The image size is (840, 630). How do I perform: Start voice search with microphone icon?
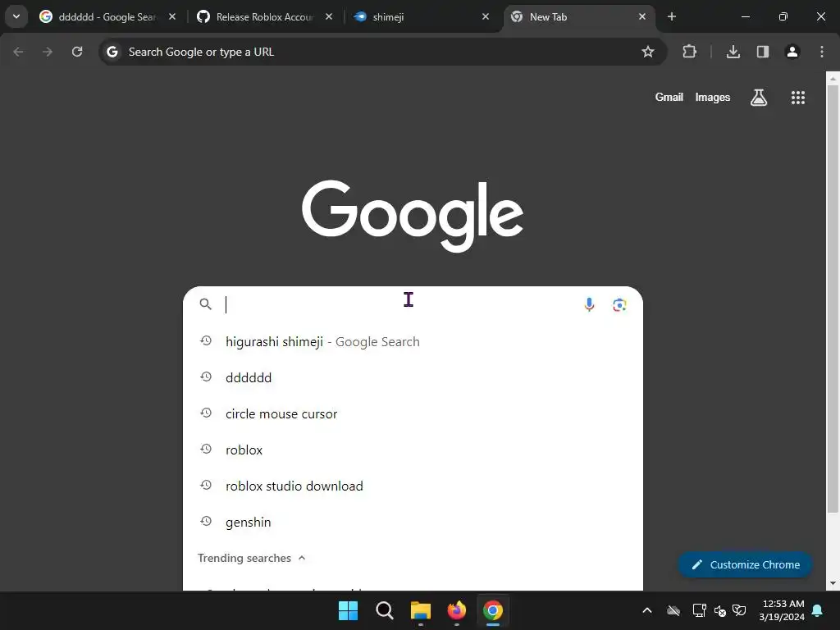589,305
